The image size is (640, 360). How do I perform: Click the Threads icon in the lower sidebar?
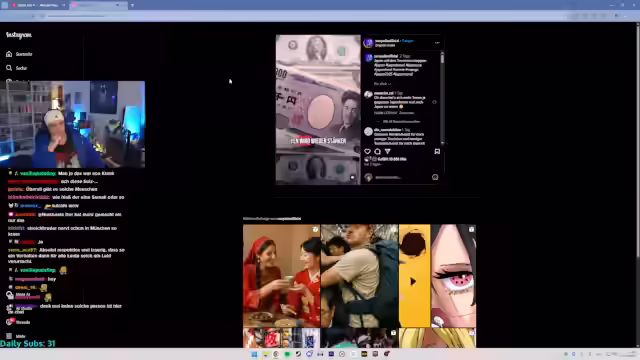click(9, 322)
